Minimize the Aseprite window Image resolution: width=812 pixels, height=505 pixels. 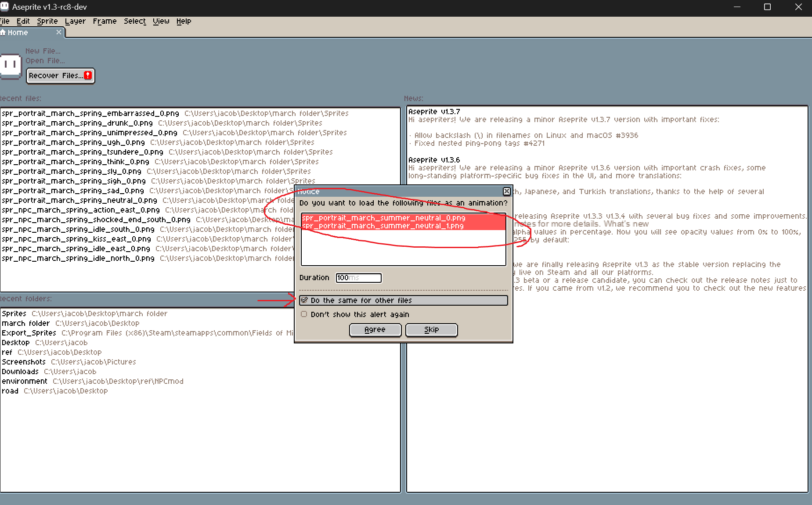pyautogui.click(x=737, y=7)
